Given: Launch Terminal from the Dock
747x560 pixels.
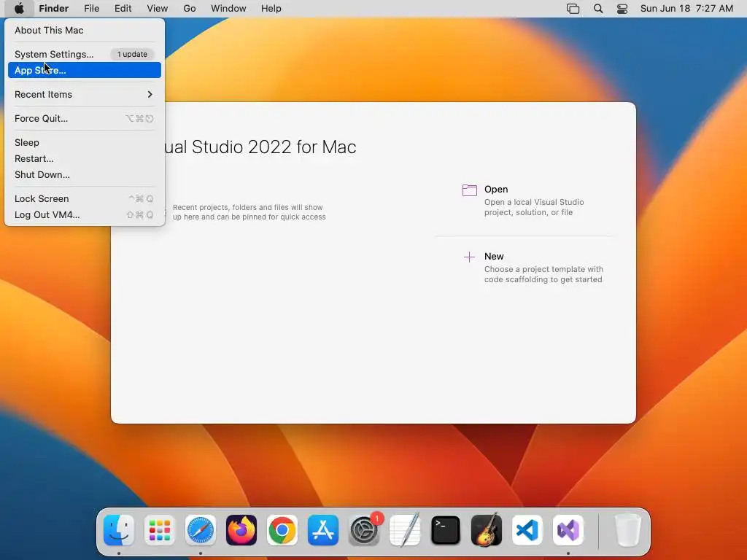Looking at the screenshot, I should (x=446, y=530).
